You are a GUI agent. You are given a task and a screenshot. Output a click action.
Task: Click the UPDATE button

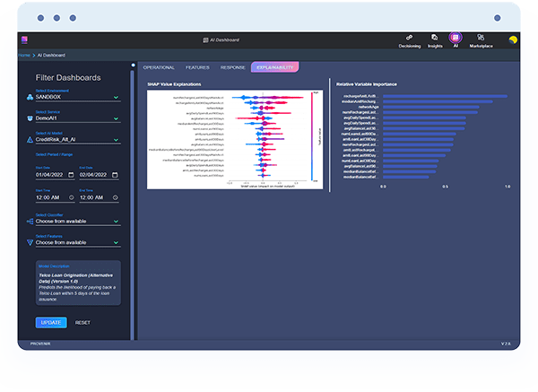click(x=51, y=323)
